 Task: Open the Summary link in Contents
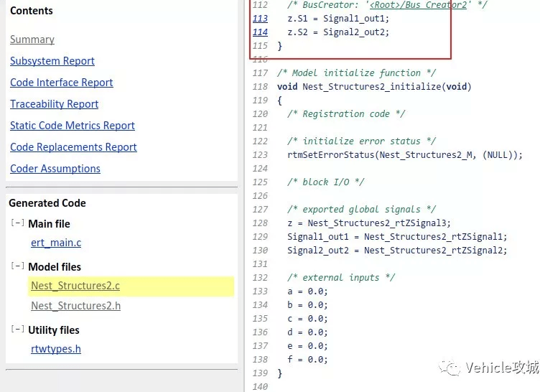coord(32,39)
